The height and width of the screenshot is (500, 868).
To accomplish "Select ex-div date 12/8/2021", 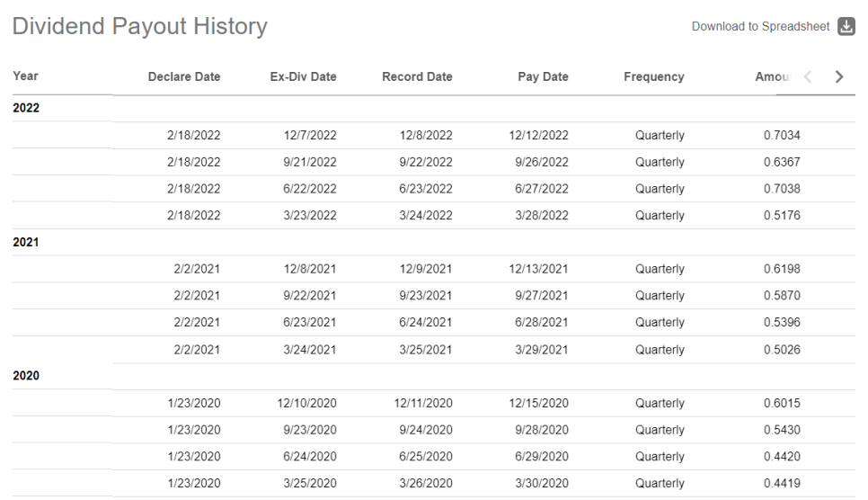I will (310, 269).
